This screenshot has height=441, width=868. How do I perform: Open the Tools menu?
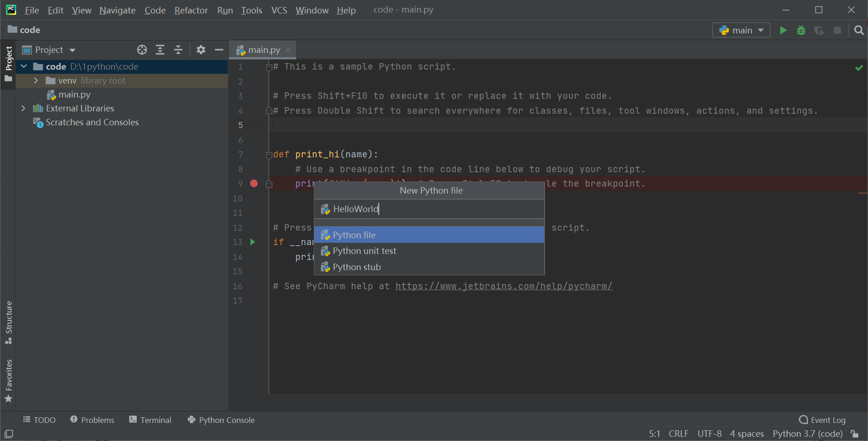tap(252, 10)
